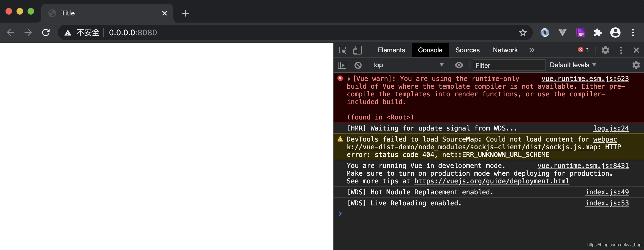Expand the Vue warn error message
This screenshot has width=644, height=250.
pos(349,79)
